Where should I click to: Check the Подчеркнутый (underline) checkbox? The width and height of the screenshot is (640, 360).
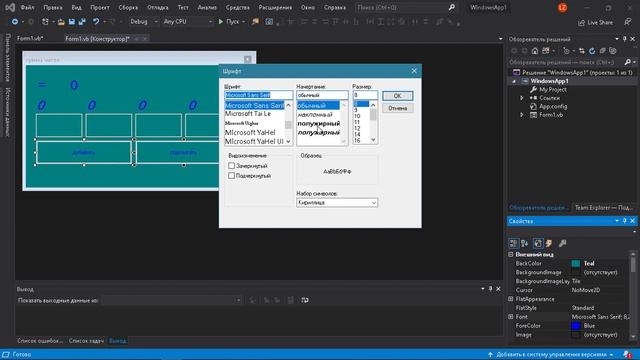231,176
